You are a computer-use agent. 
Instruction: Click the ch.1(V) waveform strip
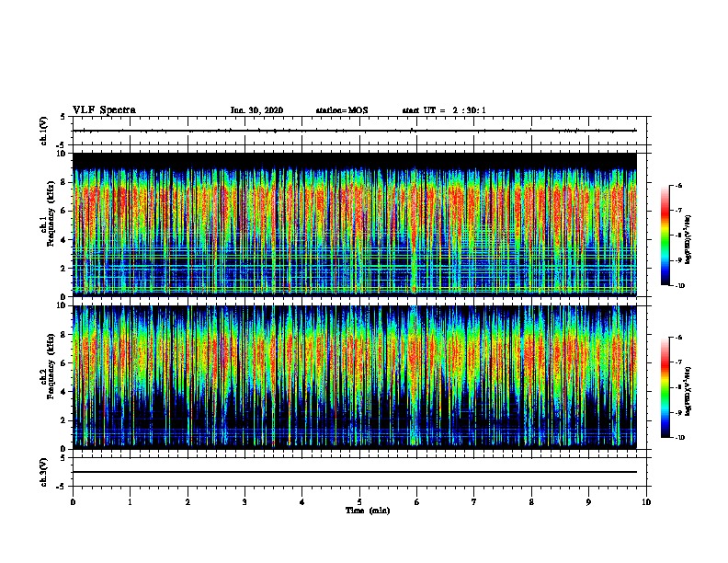tap(359, 131)
